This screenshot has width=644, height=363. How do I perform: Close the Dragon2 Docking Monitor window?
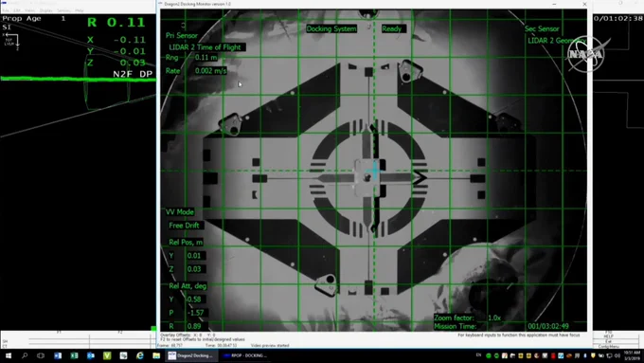point(584,4)
